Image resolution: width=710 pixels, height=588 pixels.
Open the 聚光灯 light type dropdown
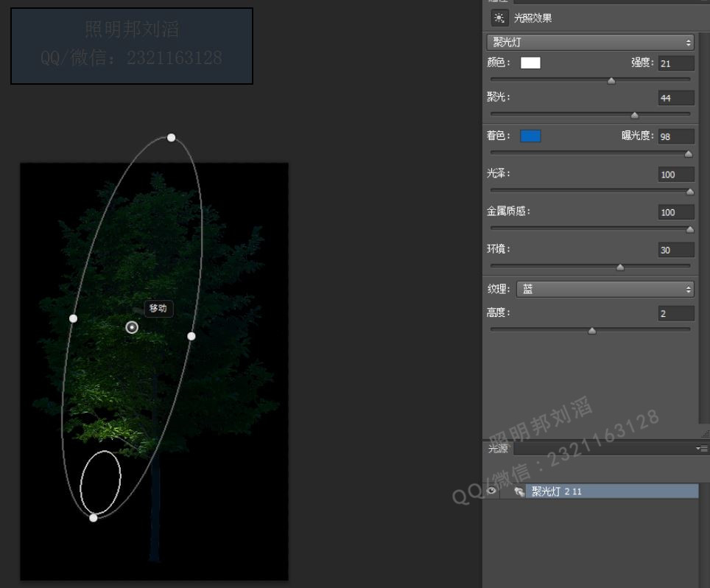tap(591, 43)
